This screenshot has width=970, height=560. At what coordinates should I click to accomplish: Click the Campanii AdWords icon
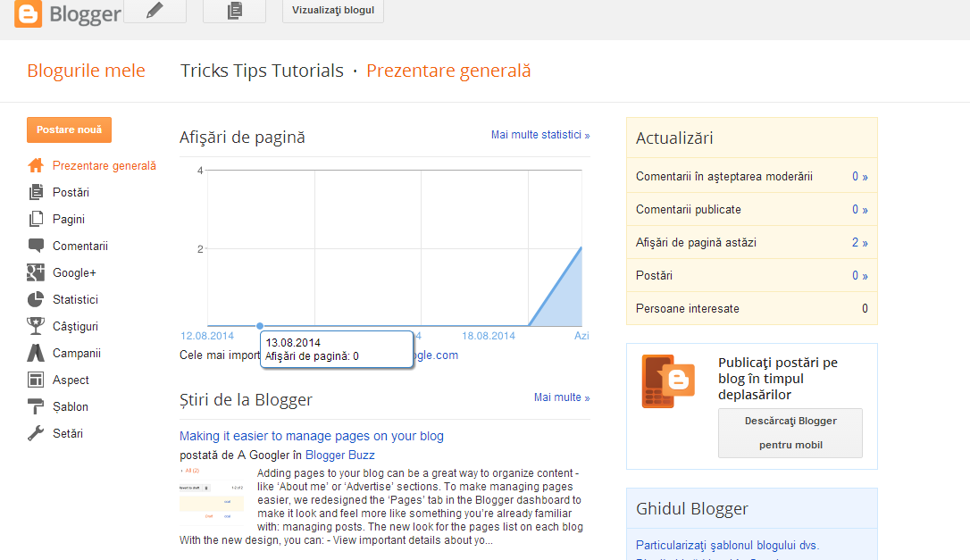[36, 353]
